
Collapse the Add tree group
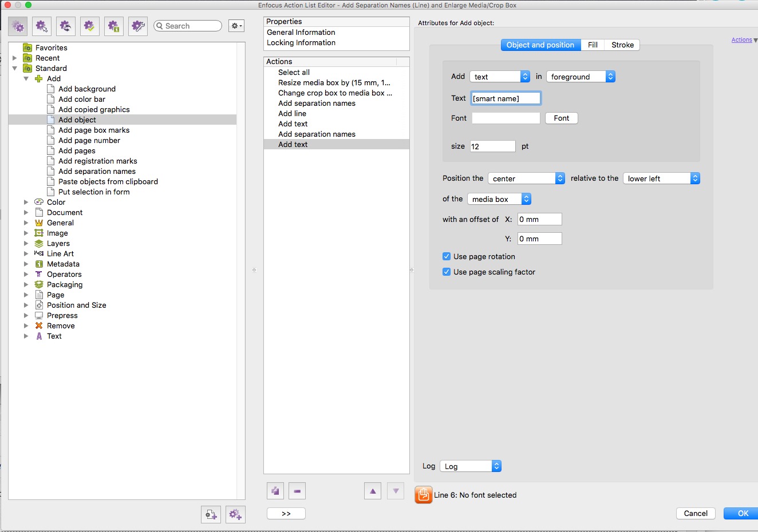tap(26, 78)
